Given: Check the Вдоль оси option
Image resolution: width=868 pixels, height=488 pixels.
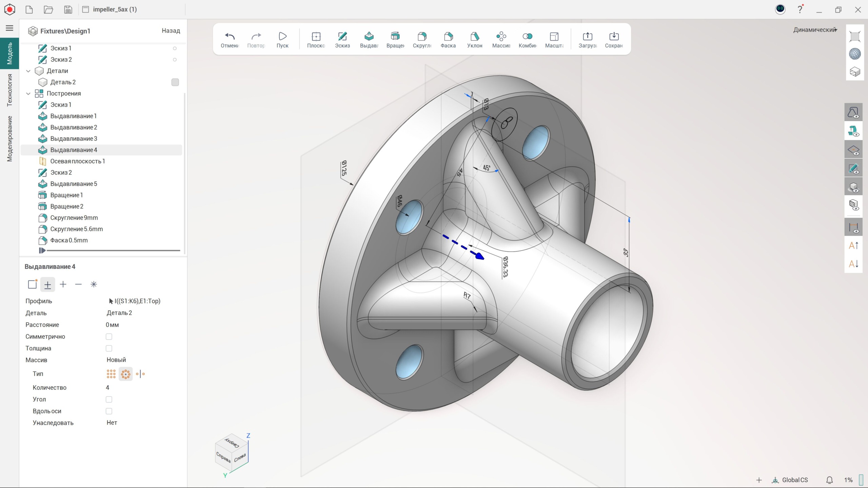Looking at the screenshot, I should 109,411.
